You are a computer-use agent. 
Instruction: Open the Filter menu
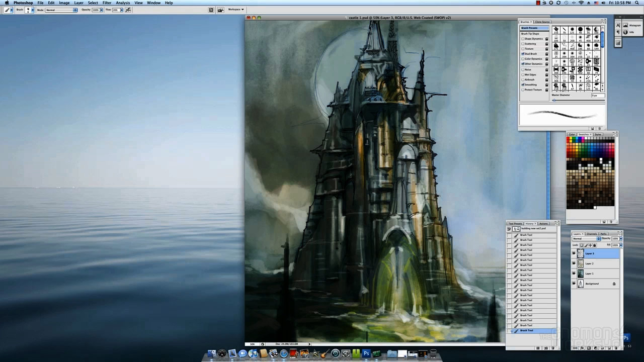tap(107, 3)
